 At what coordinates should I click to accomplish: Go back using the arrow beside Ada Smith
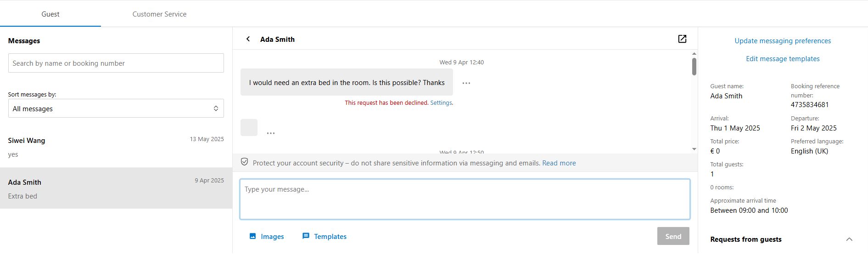click(x=248, y=39)
